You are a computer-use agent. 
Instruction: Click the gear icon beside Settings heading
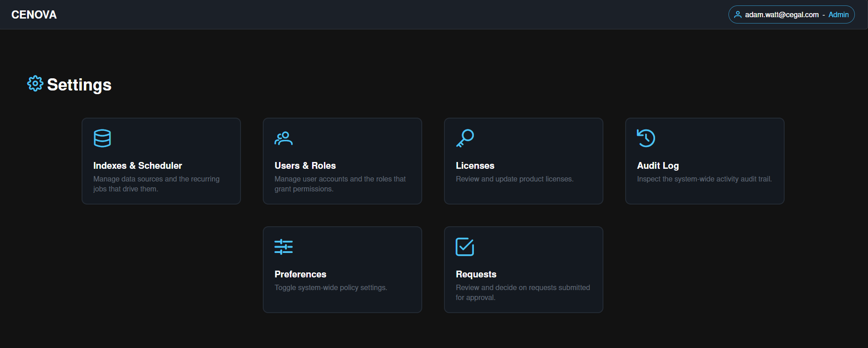coord(35,84)
